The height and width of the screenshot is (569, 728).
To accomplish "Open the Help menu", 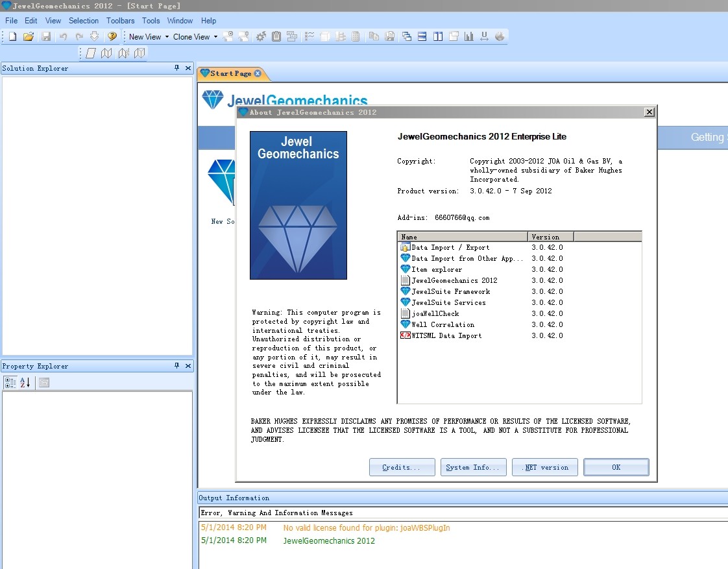I will [x=208, y=20].
